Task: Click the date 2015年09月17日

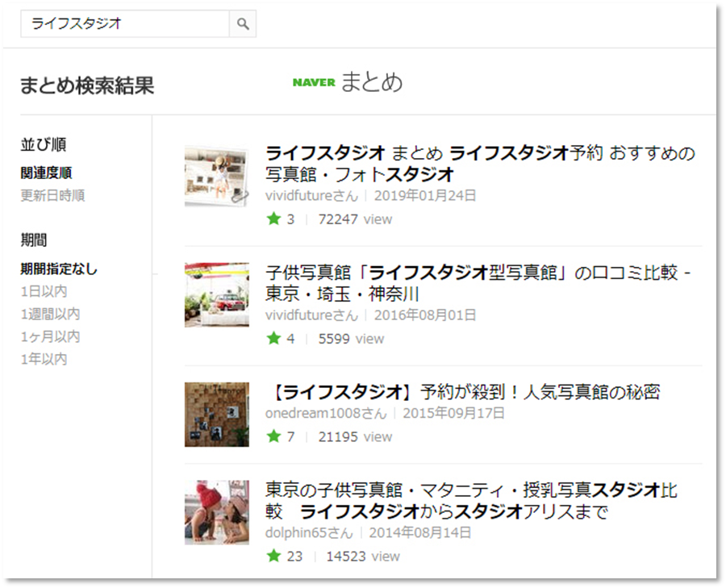Action: (453, 413)
